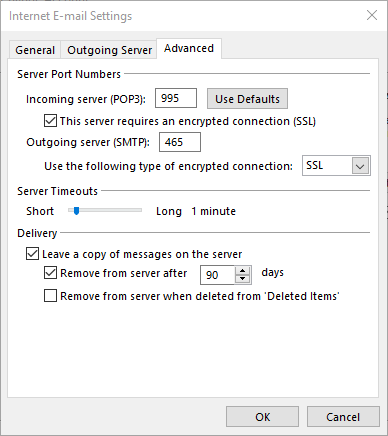The height and width of the screenshot is (436, 388).
Task: Close the Internet E-mail Settings dialog
Action: click(x=372, y=15)
